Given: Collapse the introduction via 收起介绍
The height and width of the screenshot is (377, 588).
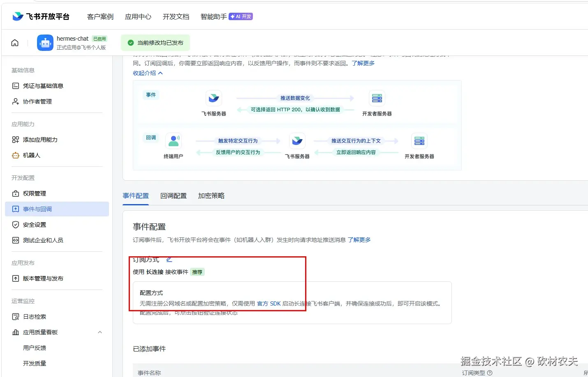Looking at the screenshot, I should coord(148,73).
